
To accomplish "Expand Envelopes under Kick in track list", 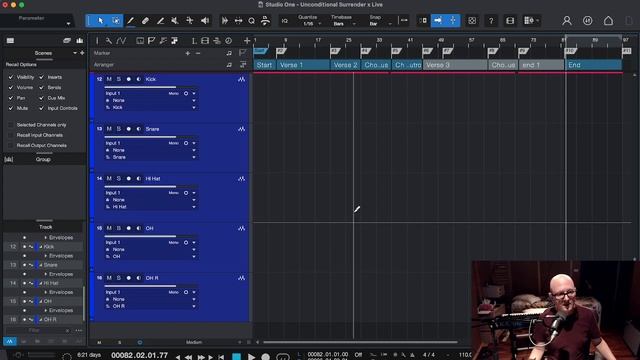I will (46, 256).
